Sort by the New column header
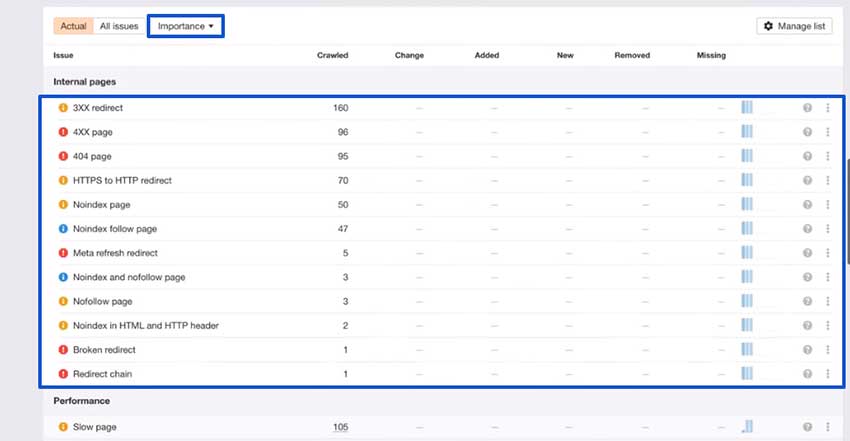Screen dimensions: 850x441 pos(565,55)
